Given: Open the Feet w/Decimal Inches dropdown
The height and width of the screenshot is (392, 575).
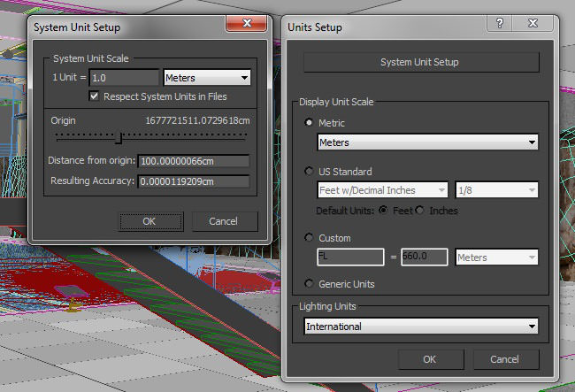Looking at the screenshot, I should 382,190.
